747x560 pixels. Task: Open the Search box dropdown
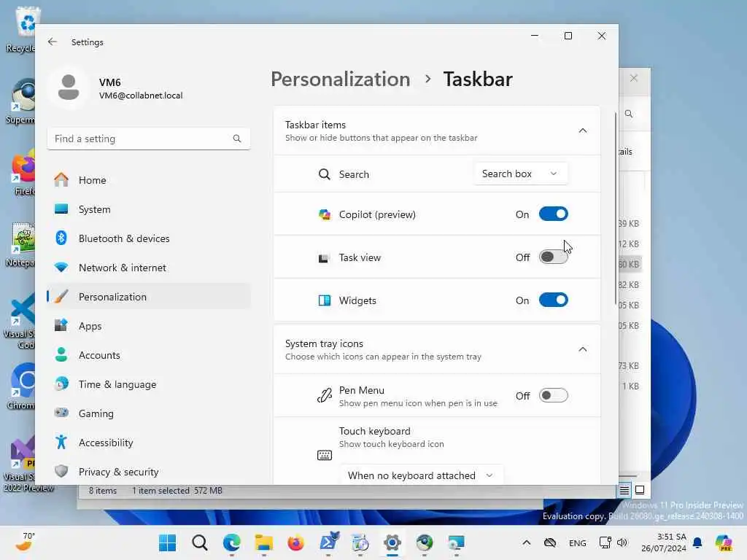(520, 174)
